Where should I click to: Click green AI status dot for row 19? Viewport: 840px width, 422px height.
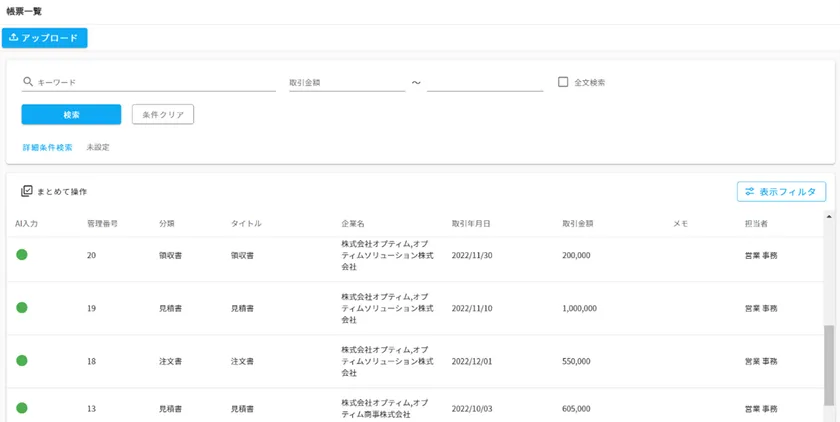coord(21,308)
